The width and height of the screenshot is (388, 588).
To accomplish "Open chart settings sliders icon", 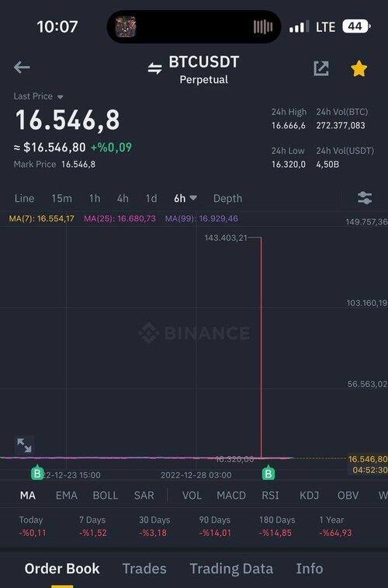I will point(365,197).
